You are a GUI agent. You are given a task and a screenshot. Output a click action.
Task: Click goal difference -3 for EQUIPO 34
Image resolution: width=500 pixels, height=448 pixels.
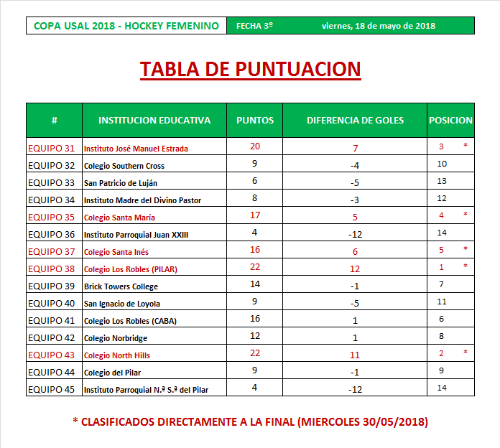point(355,200)
